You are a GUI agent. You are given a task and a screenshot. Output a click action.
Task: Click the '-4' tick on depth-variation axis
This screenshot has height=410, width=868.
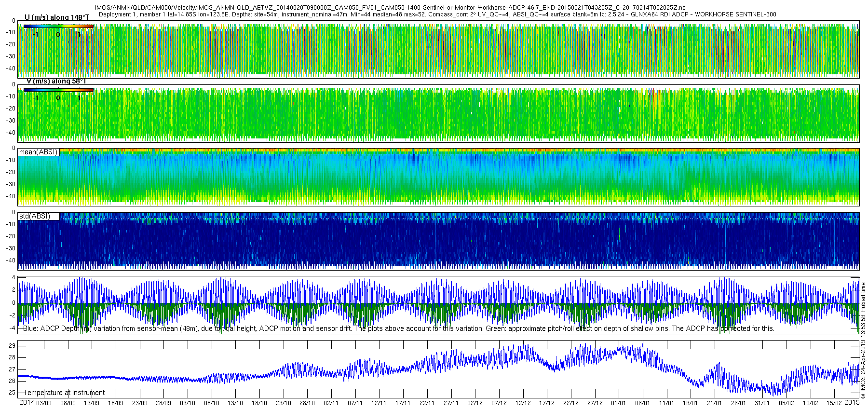pos(13,328)
